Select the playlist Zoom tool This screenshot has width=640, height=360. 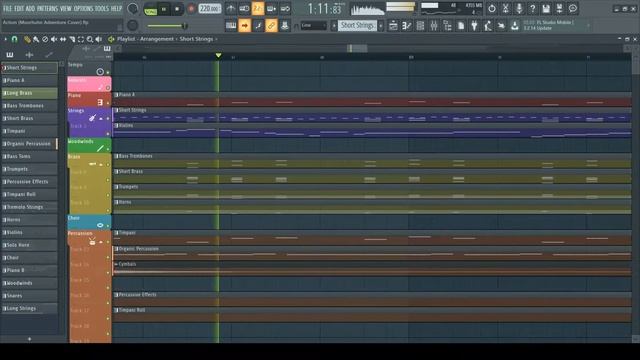click(x=90, y=39)
